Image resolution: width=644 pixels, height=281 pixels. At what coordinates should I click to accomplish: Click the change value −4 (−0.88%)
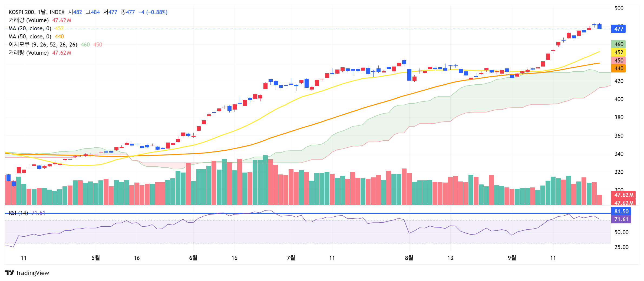click(x=153, y=12)
